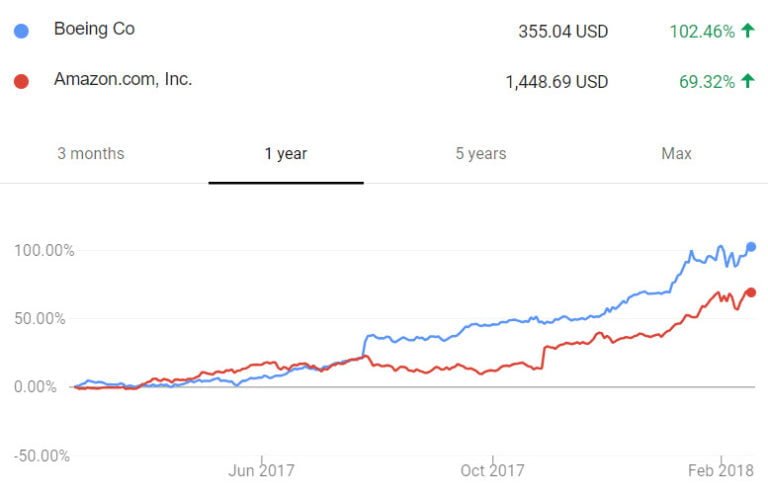Click the red endpoint marker on chart

point(752,293)
